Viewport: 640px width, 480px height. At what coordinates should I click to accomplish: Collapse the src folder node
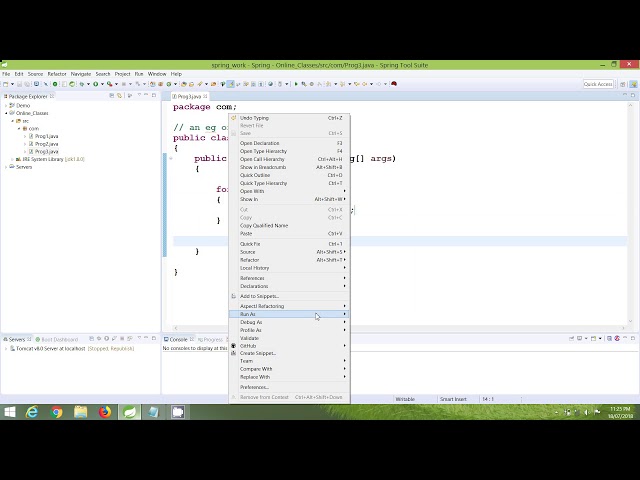(13, 121)
